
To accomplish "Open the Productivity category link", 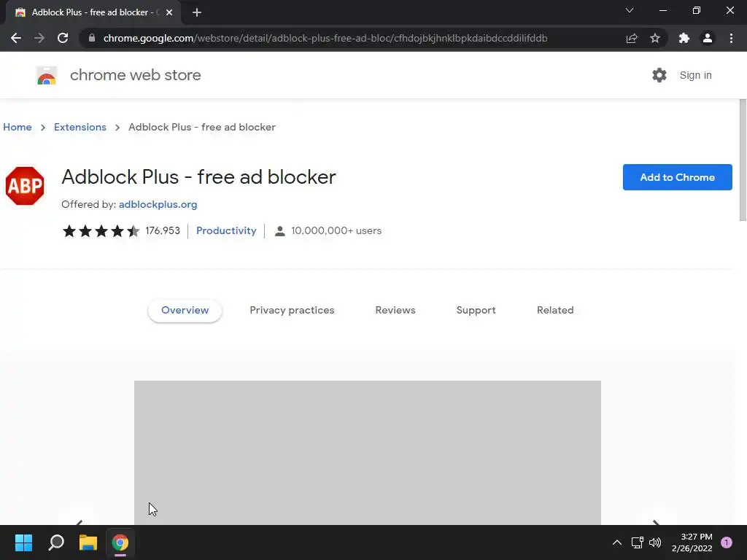I will coord(226,231).
